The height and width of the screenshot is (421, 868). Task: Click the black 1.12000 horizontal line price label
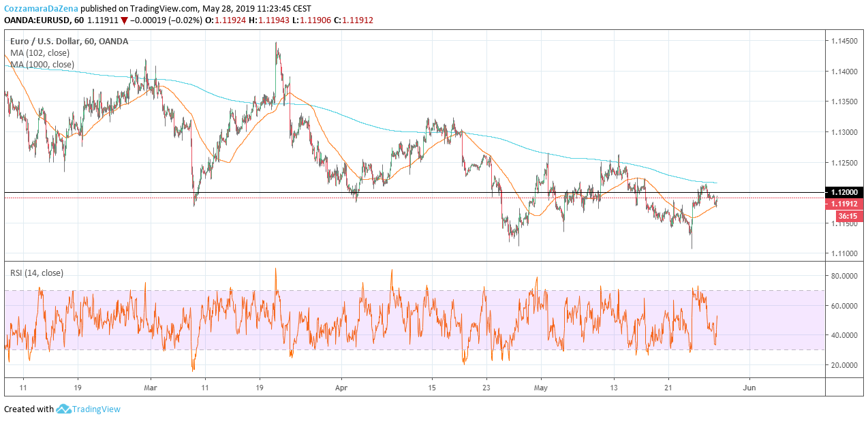845,192
